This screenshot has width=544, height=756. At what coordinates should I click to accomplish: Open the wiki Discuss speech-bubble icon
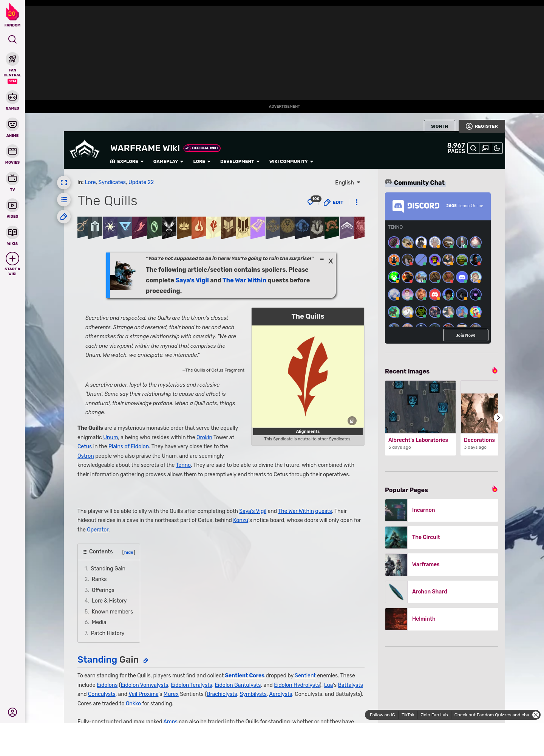coord(485,148)
